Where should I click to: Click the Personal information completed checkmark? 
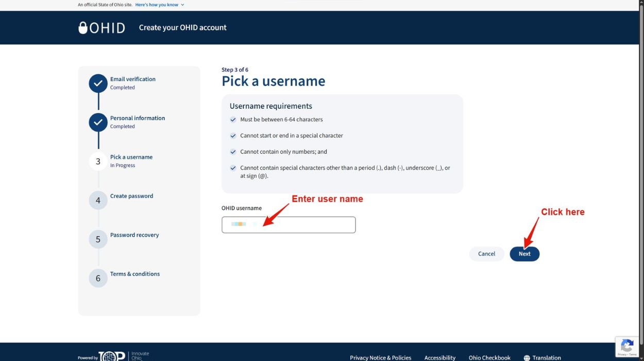98,122
